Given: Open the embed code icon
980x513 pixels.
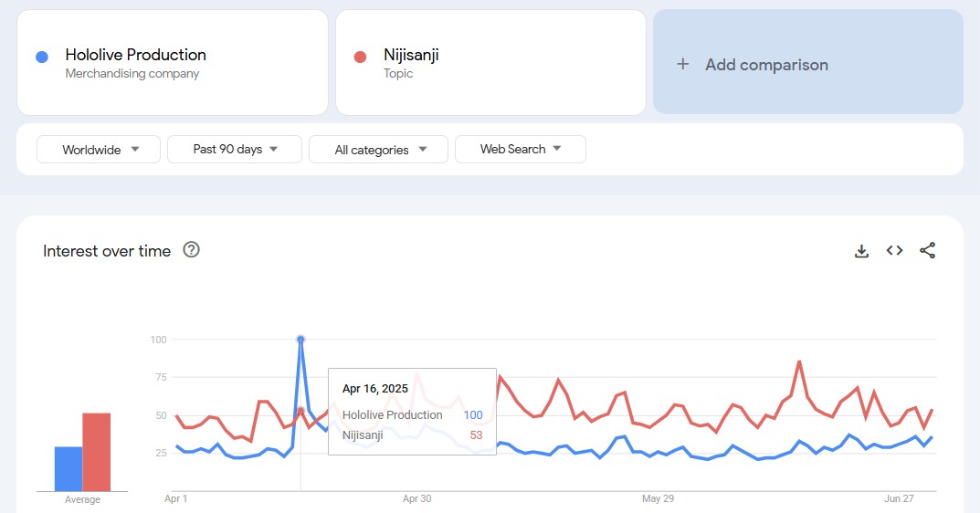Looking at the screenshot, I should 894,250.
